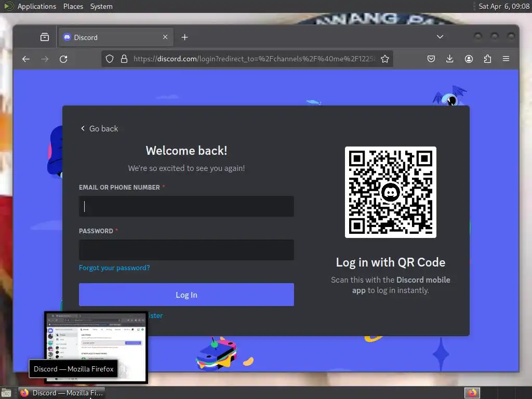Click the Applications menu logo icon
Viewport: 532px width, 399px height.
pos(9,6)
